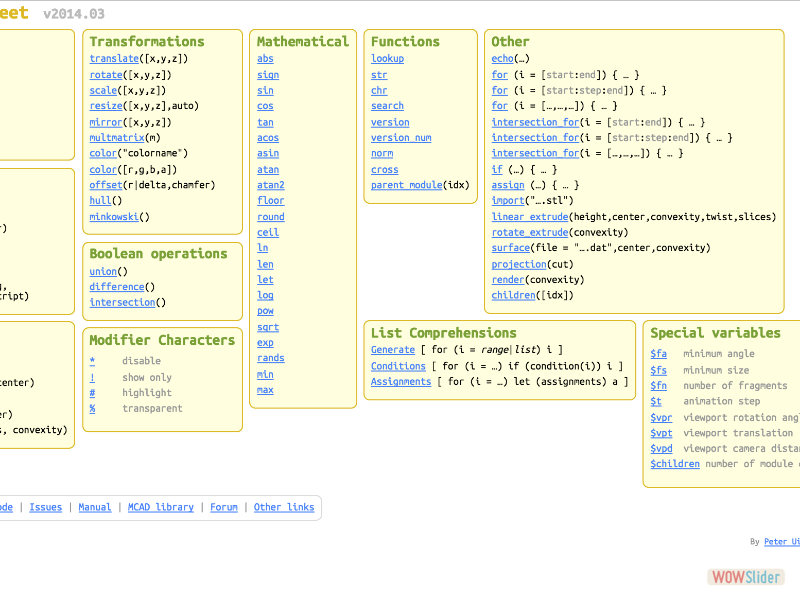Click the projection link
The height and width of the screenshot is (600, 800).
click(519, 264)
